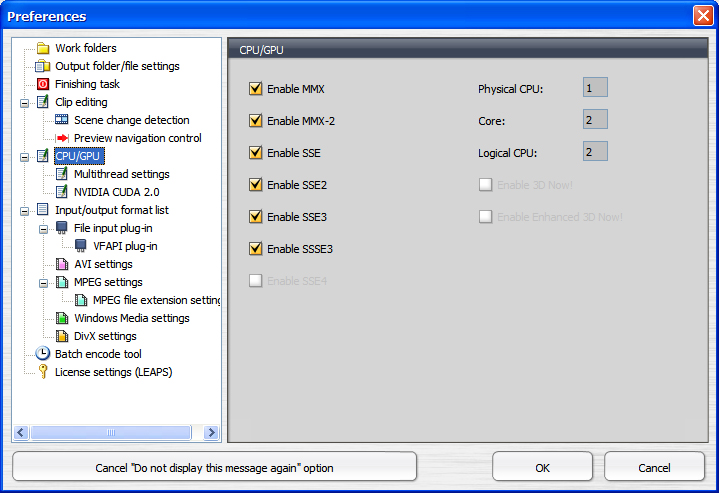Click the Input/output format list icon
Viewport: 719px width, 493px height.
point(43,210)
